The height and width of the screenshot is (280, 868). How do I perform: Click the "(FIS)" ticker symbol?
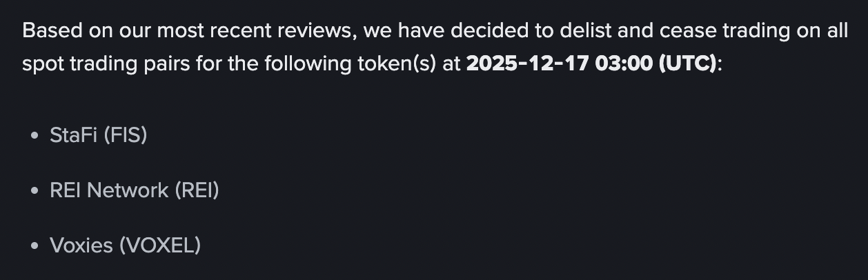(126, 135)
